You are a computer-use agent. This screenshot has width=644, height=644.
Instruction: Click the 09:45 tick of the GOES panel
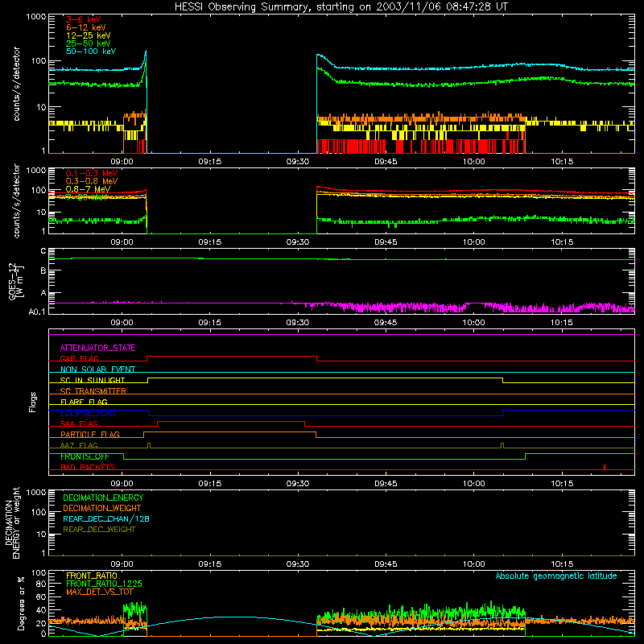386,323
